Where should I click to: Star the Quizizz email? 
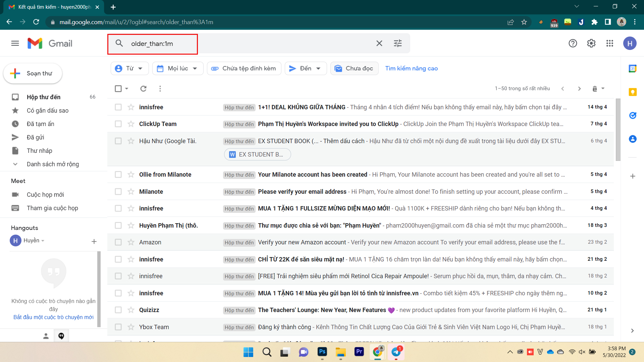[x=131, y=310]
